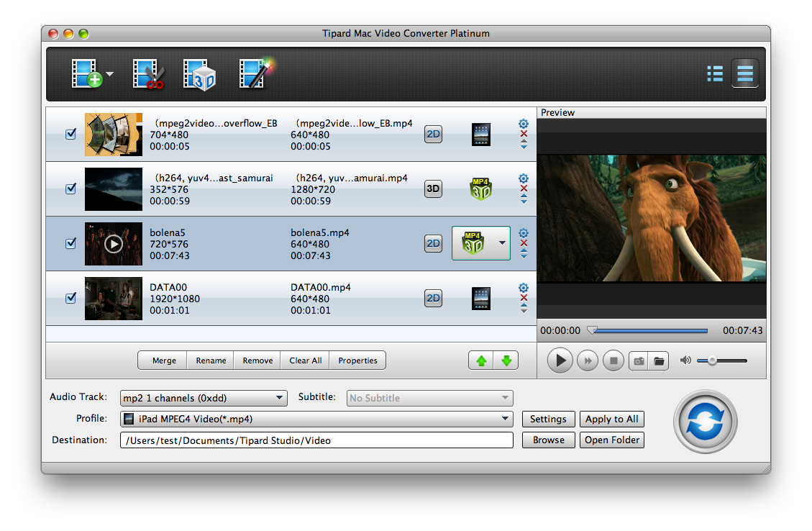The image size is (812, 531).
Task: Open the Subtitle dropdown
Action: tap(430, 398)
